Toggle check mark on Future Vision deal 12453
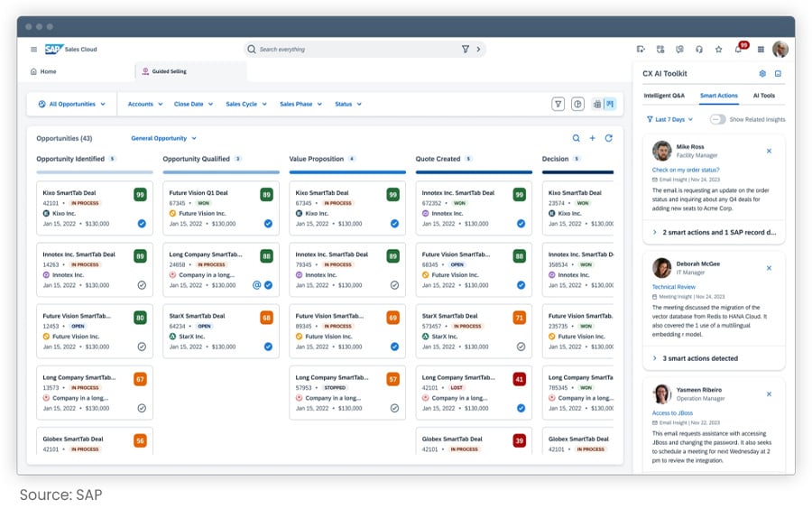 (x=142, y=347)
